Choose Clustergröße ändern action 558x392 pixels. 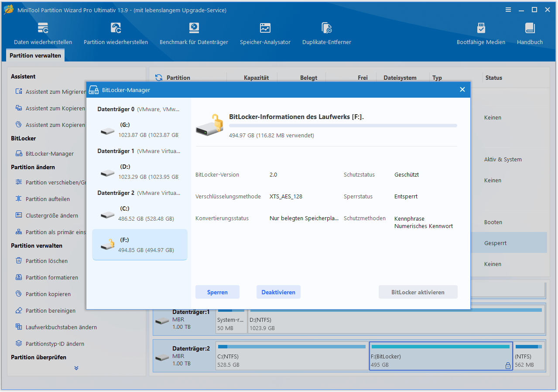(x=47, y=215)
